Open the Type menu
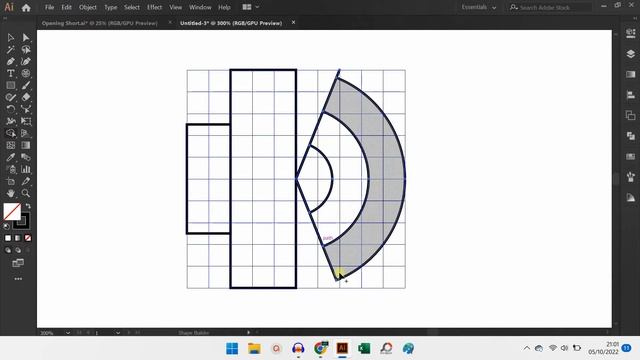Viewport: 640px width, 360px height. (111, 7)
